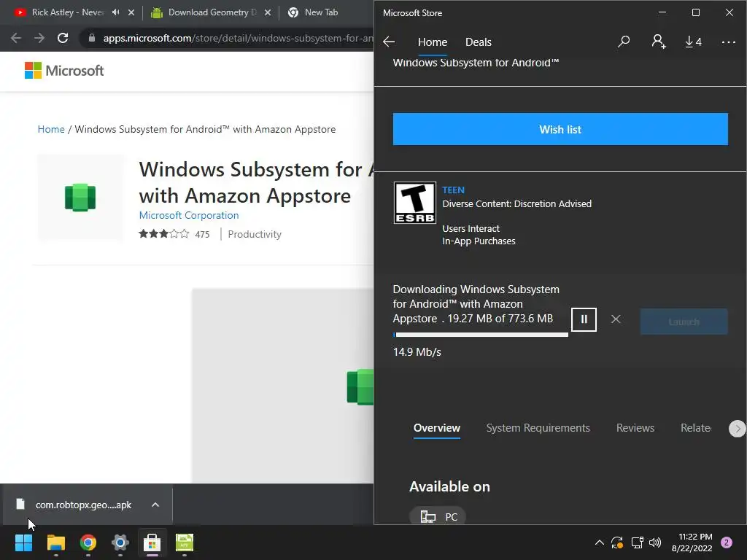Pause the Windows Subsystem download

584,319
